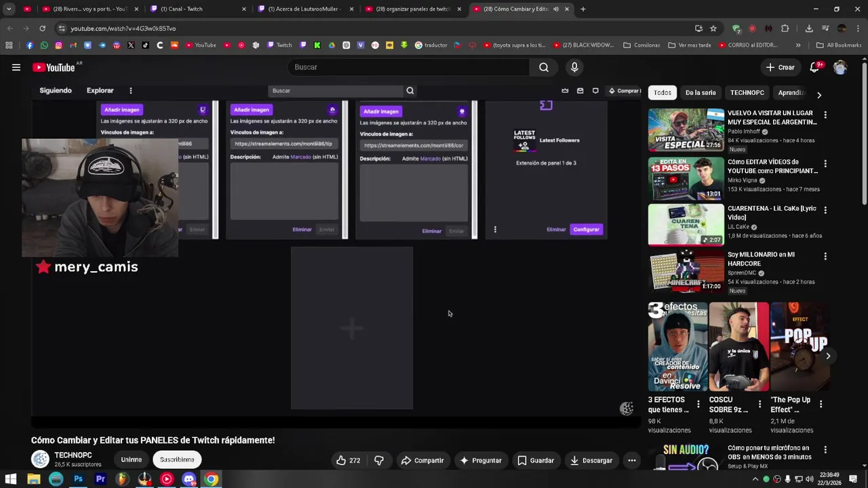
Task: Open the Chrome downloads icon
Action: click(809, 28)
